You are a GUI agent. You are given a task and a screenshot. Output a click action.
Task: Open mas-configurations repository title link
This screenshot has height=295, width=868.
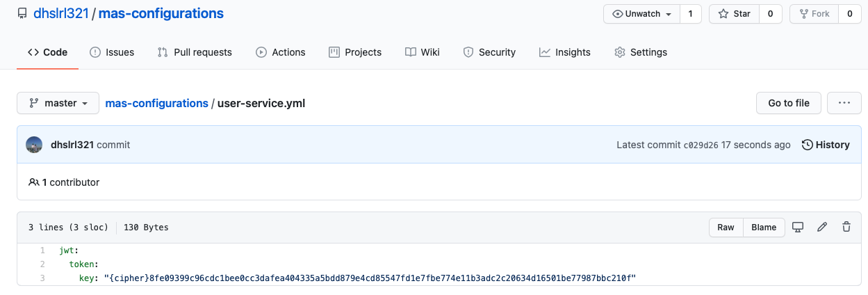point(161,13)
